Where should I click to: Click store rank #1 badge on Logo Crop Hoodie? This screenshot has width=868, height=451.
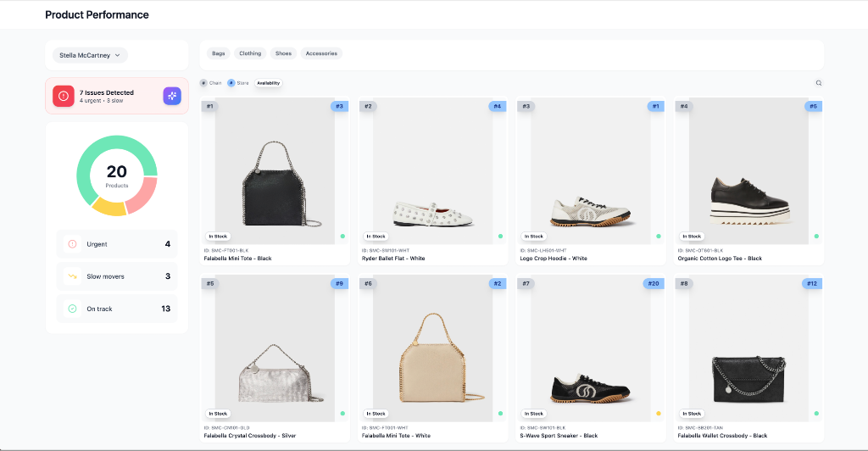tap(655, 106)
